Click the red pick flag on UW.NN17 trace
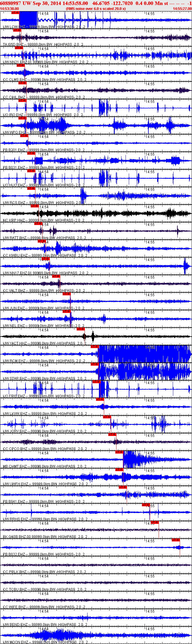Image resolution: width=192 pixels, height=644 pixels. click(x=45, y=259)
